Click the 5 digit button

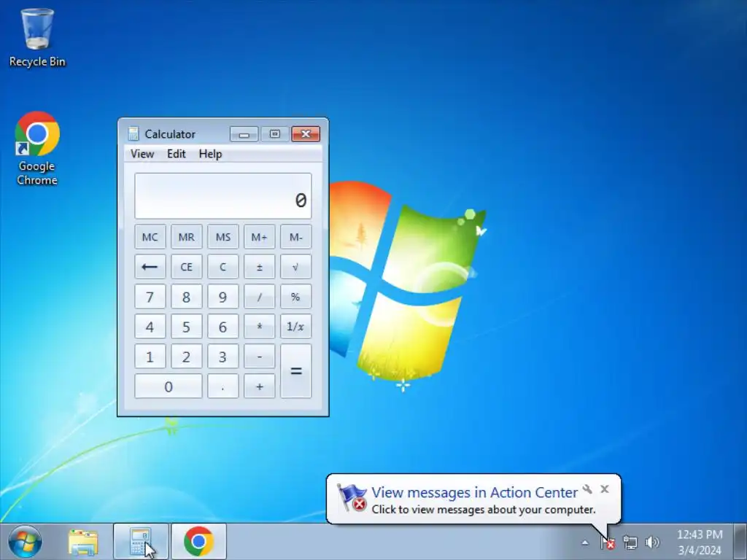tap(186, 327)
